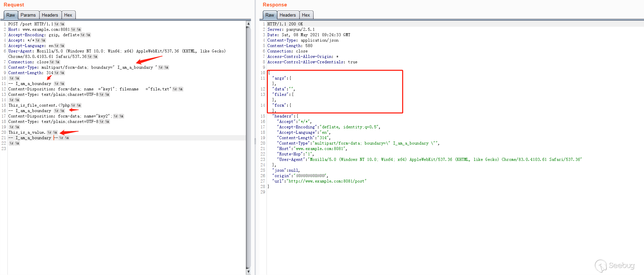Select the response Raw tab
Viewport: 644px width, 275px height.
coord(270,15)
